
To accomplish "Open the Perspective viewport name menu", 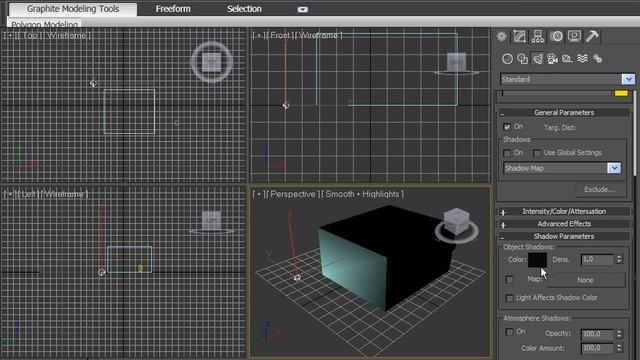I will (292, 194).
